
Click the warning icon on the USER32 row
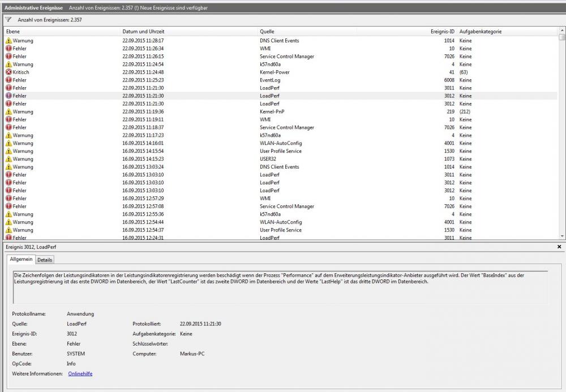click(x=8, y=160)
